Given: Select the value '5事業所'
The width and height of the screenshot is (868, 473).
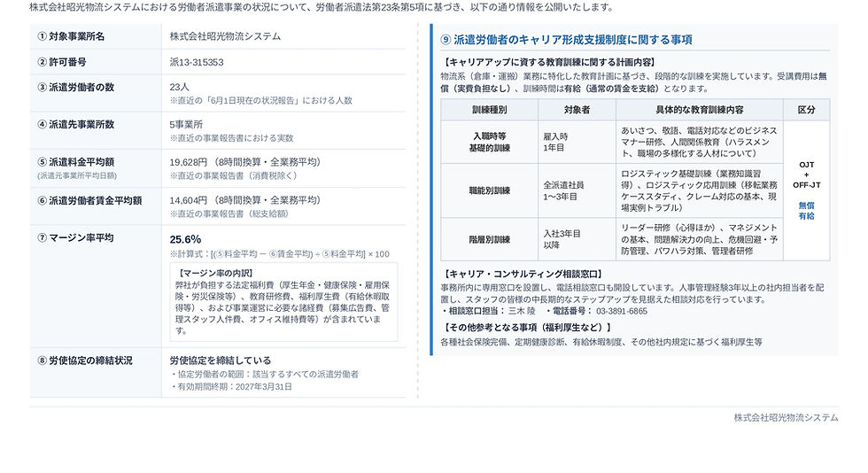Looking at the screenshot, I should pos(186,125).
